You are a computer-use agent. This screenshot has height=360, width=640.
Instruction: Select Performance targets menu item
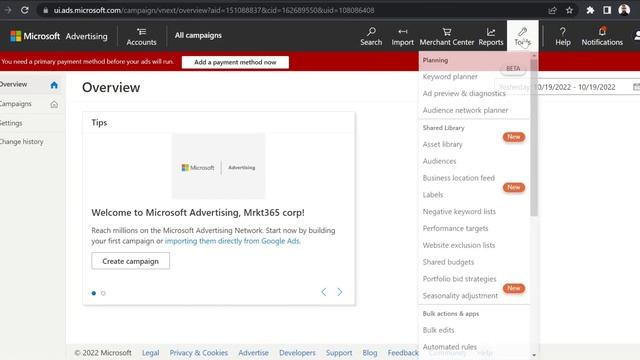click(455, 228)
